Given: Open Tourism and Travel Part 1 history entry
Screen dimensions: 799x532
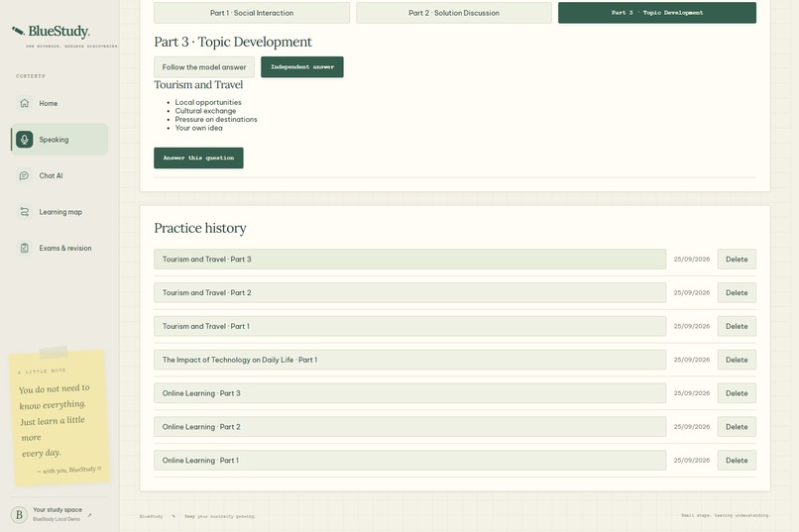Looking at the screenshot, I should [409, 326].
